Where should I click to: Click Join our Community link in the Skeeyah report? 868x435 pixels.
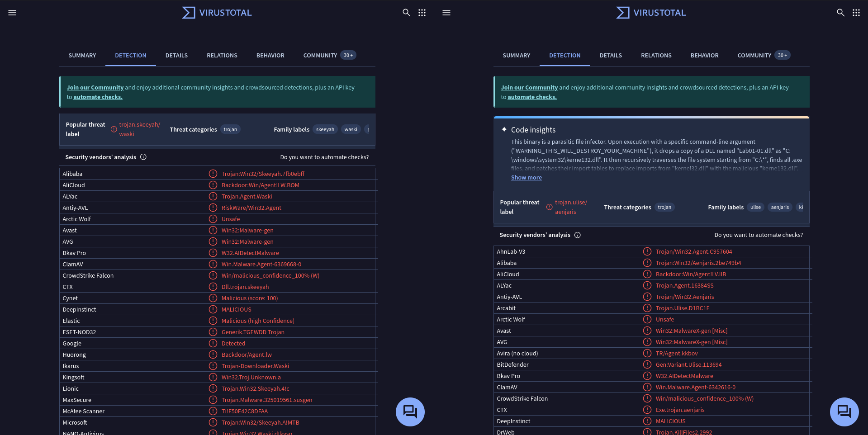[95, 88]
